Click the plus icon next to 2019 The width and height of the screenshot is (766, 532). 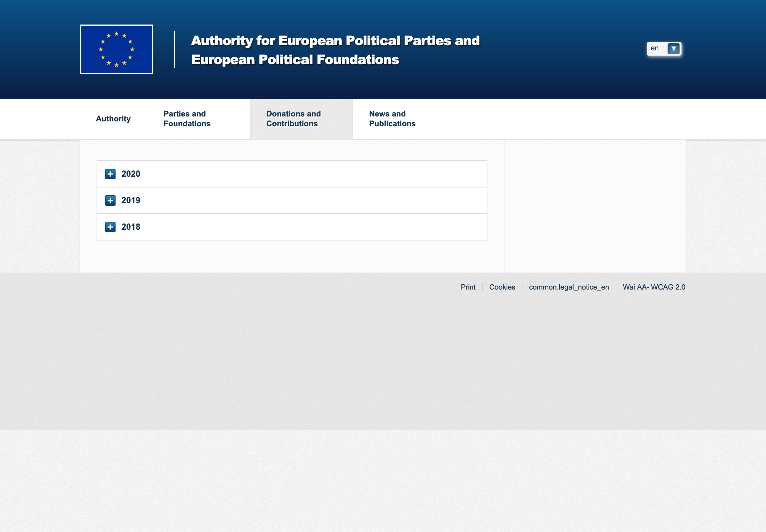(110, 200)
